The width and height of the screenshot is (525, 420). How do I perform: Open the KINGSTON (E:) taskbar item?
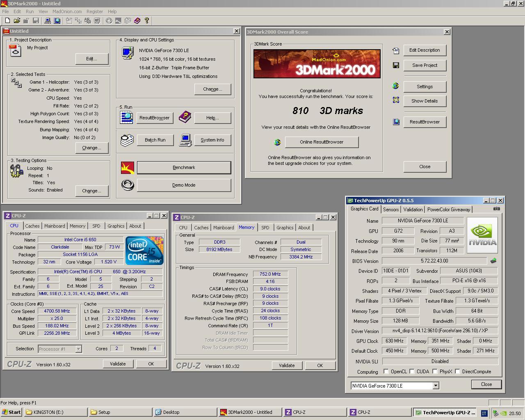pyautogui.click(x=55, y=412)
